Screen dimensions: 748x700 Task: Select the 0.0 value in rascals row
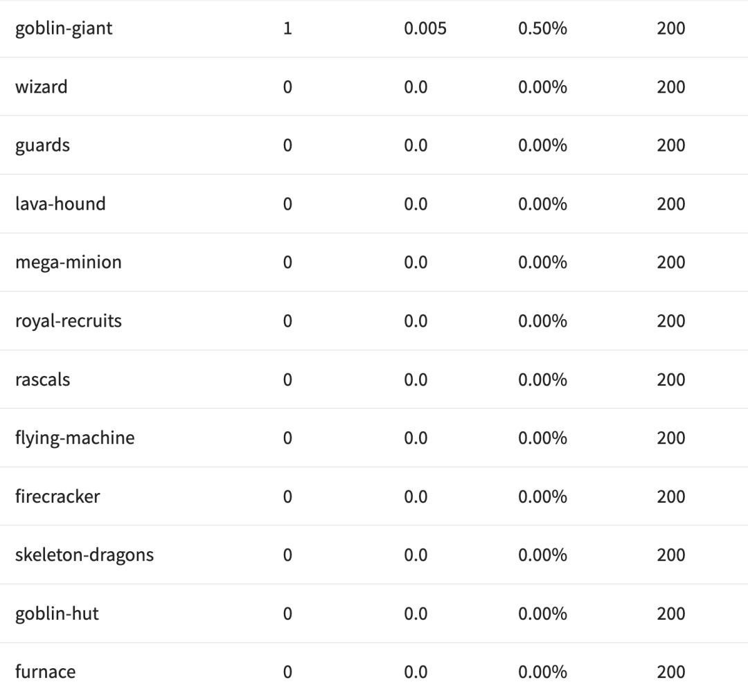[x=416, y=380]
